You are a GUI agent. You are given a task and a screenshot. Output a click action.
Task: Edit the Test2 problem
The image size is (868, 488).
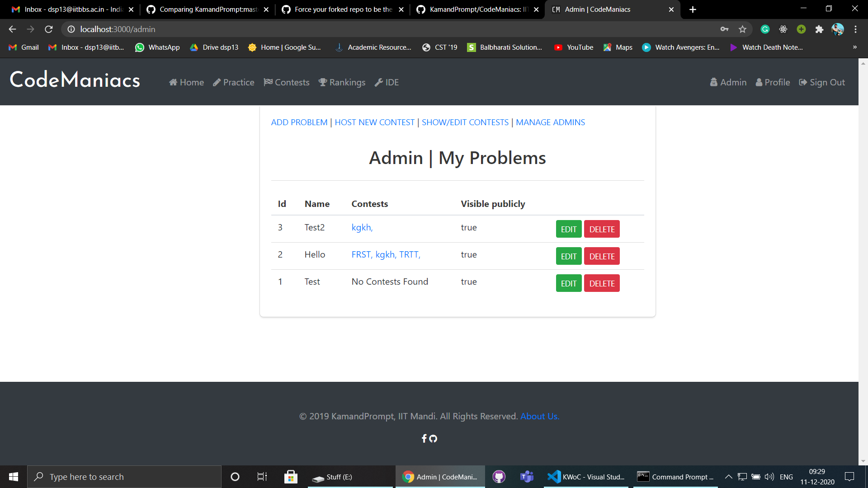568,229
